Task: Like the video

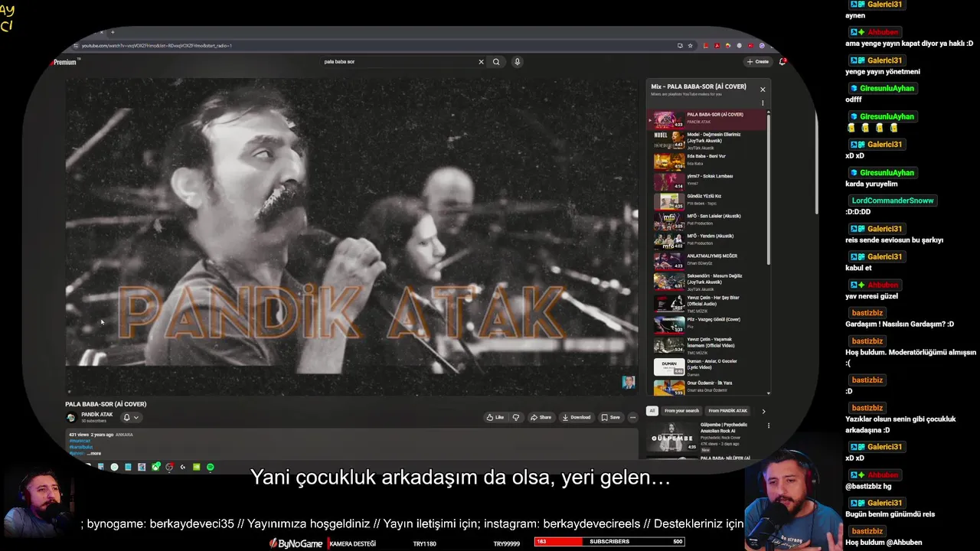Action: click(495, 417)
